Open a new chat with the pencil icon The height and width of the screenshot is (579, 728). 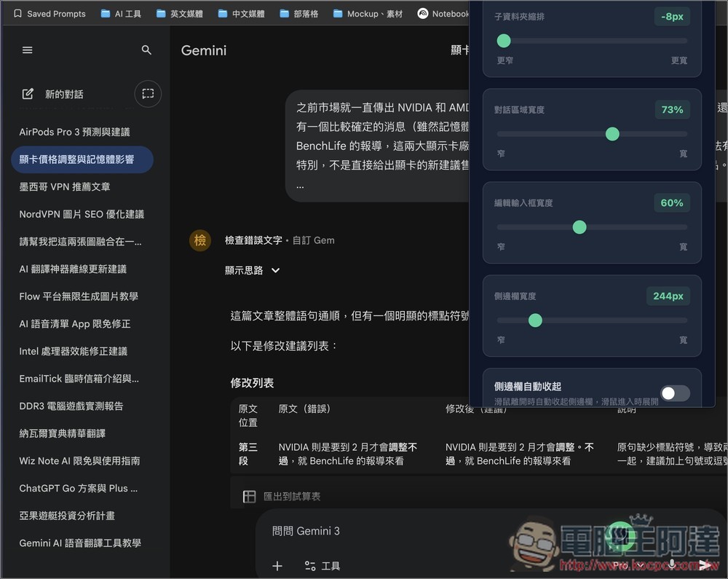point(27,93)
